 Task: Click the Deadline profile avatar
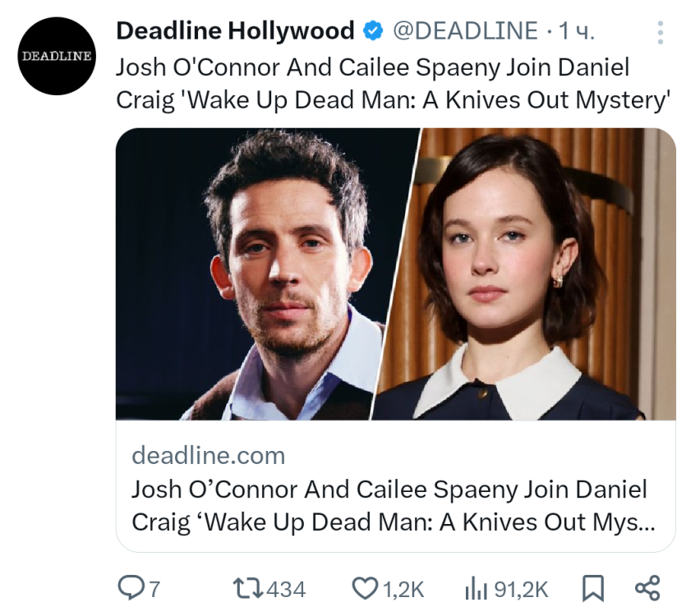pyautogui.click(x=55, y=55)
